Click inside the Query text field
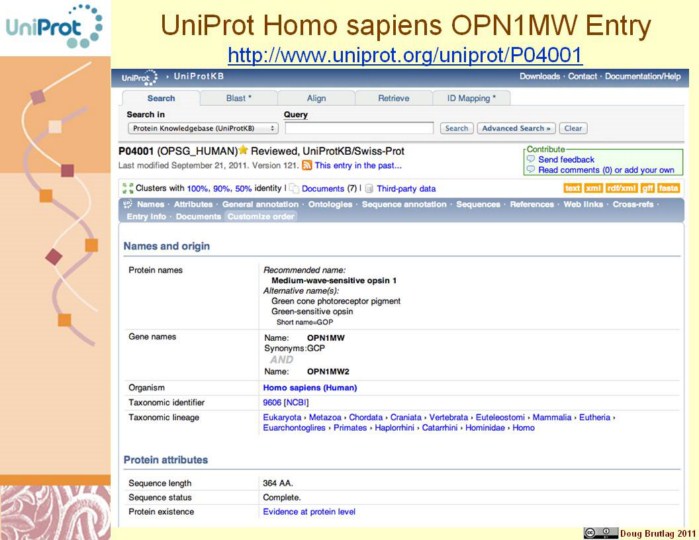 click(358, 128)
